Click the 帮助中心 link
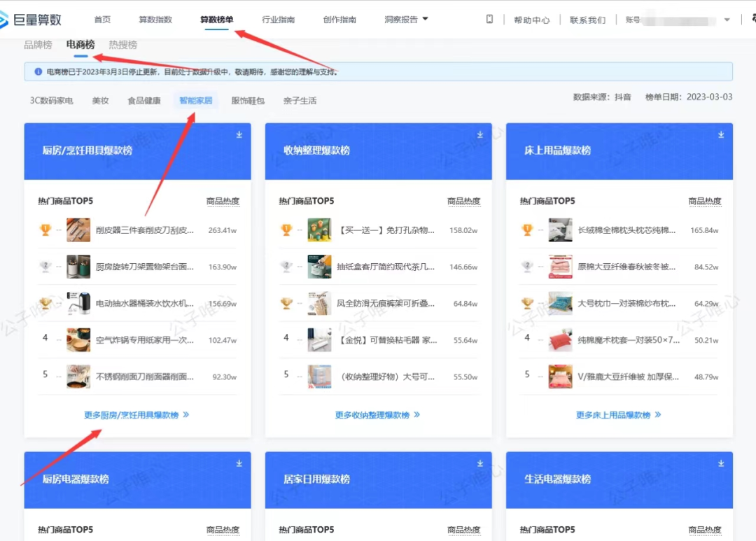Image resolution: width=756 pixels, height=541 pixels. coord(531,19)
